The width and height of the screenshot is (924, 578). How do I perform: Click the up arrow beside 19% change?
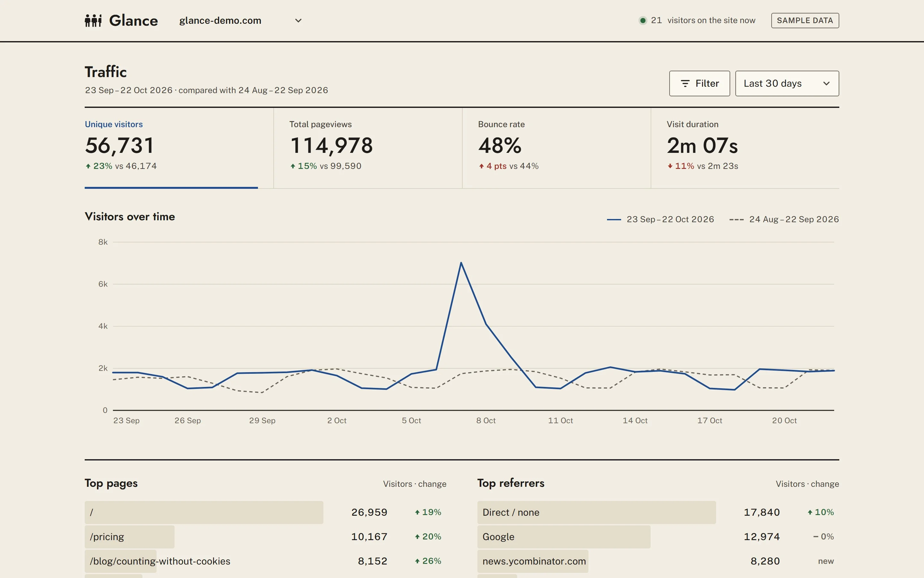pyautogui.click(x=417, y=512)
